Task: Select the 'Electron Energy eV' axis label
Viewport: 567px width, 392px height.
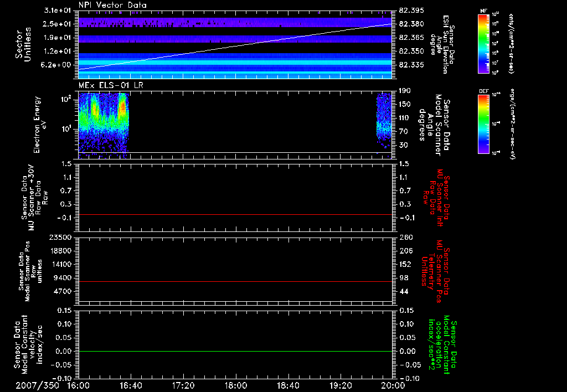Action: 39,125
